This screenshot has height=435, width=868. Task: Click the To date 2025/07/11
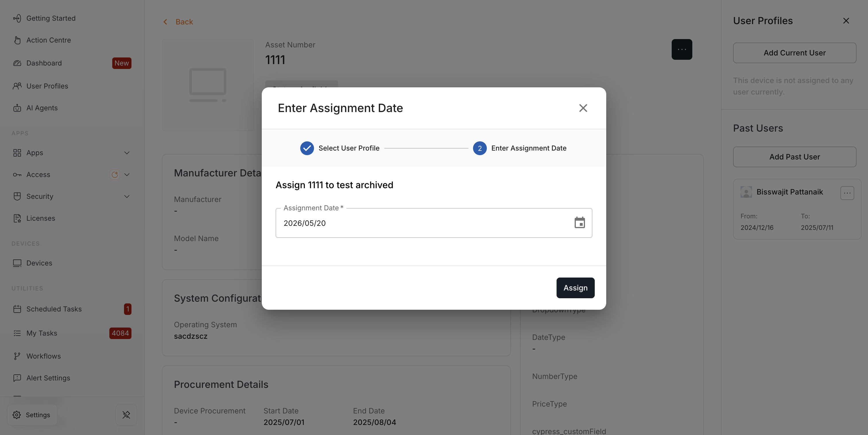[817, 228]
